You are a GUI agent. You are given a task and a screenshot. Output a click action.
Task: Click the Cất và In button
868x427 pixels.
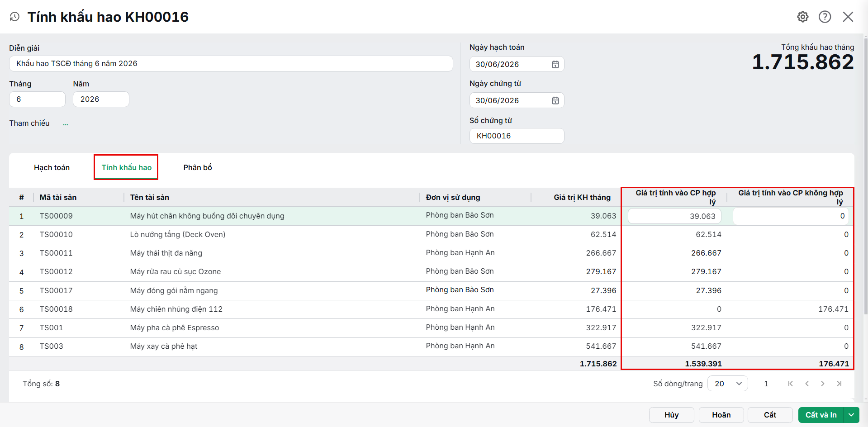[x=821, y=415]
